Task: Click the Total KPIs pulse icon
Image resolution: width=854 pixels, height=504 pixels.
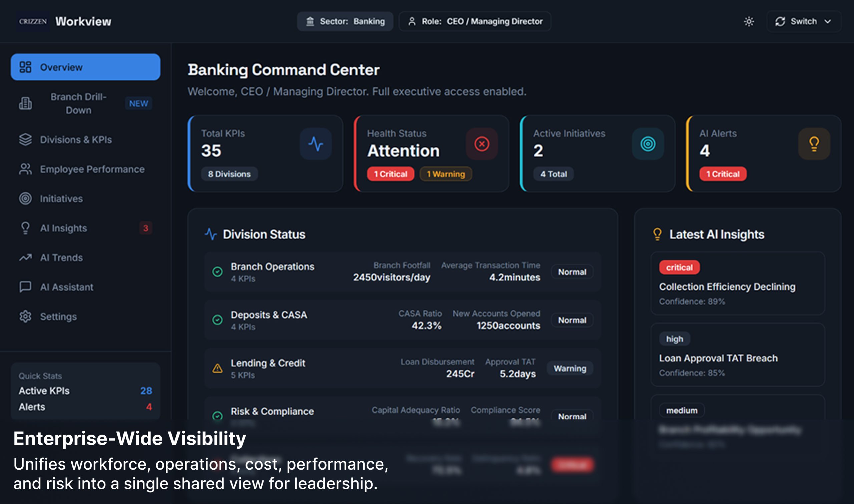Action: pos(316,144)
